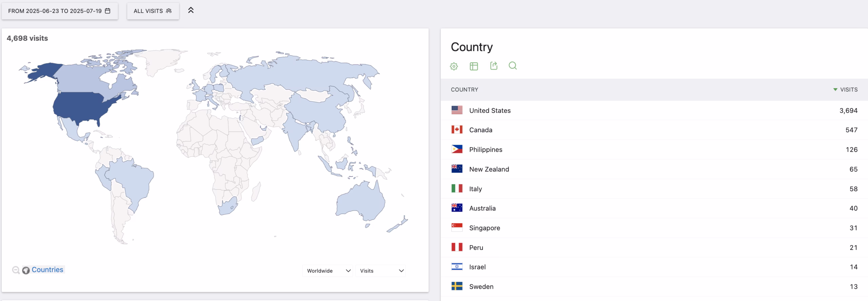The width and height of the screenshot is (868, 301).
Task: Select the Canada table row
Action: (x=480, y=130)
